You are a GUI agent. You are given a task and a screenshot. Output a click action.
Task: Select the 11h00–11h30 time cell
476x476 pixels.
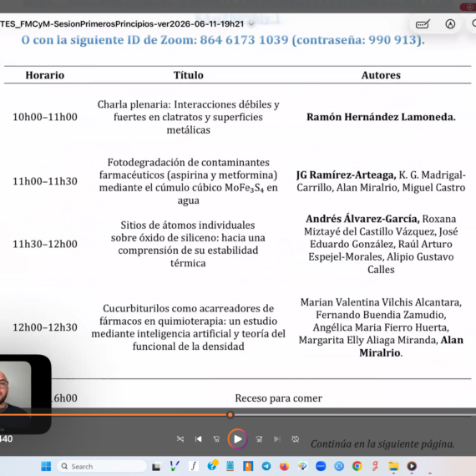tap(45, 181)
